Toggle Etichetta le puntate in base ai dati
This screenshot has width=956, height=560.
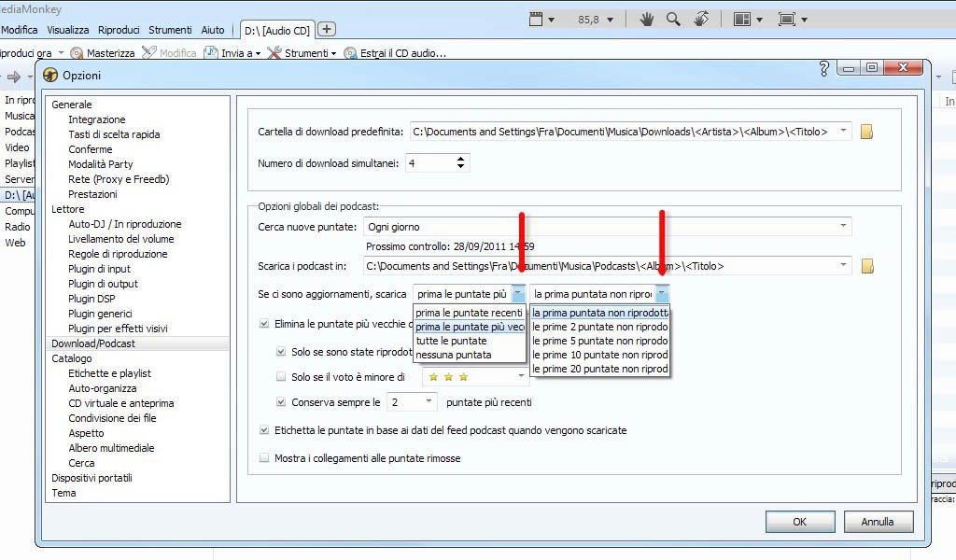tap(264, 430)
